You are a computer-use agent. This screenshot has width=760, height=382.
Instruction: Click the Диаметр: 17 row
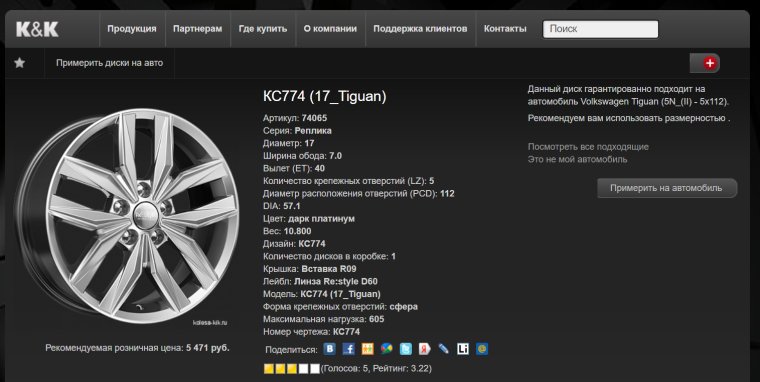point(289,143)
